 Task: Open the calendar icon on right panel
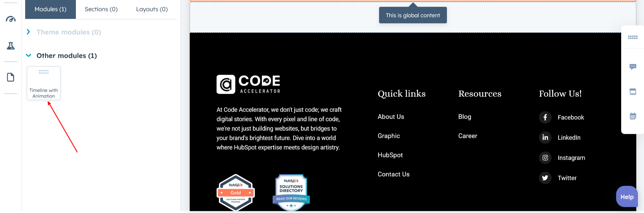pos(633,116)
